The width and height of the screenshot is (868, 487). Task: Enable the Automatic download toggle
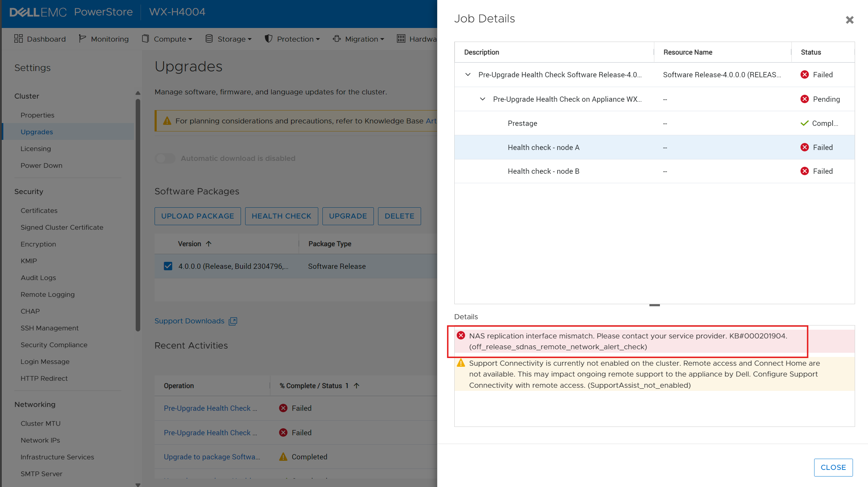coord(165,158)
